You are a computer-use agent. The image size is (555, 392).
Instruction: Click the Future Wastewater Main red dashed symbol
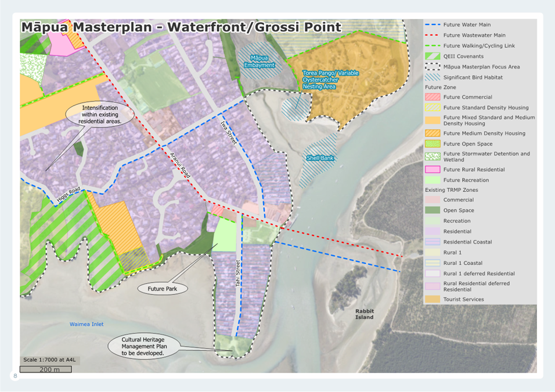[x=433, y=35]
